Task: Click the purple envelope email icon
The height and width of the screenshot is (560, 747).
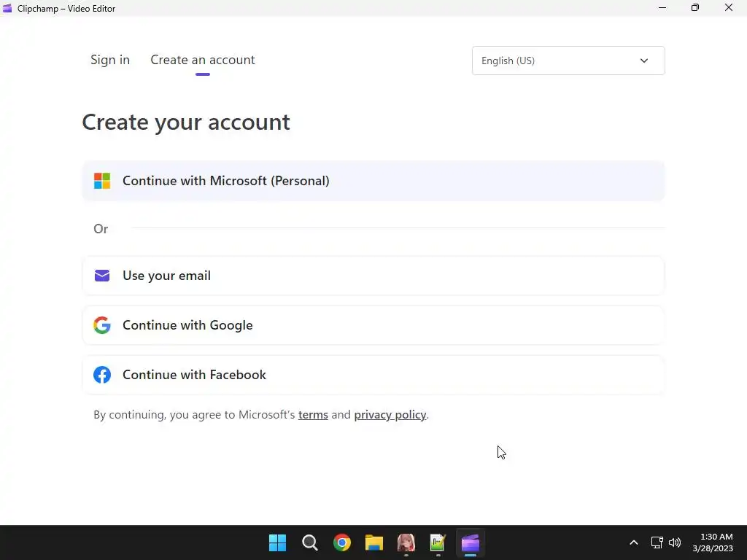Action: pyautogui.click(x=102, y=276)
